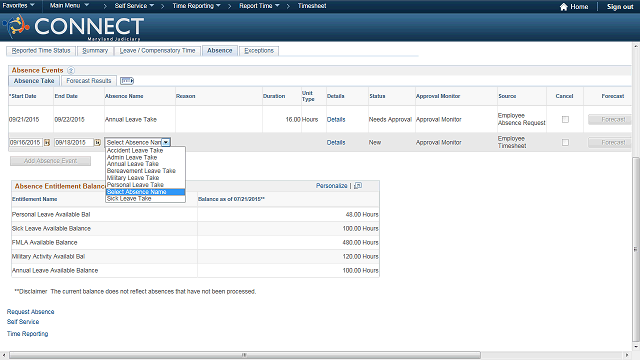Screen dimensions: 640x360
Task: Follow the Time Reporting bottom link
Action: pos(27,334)
